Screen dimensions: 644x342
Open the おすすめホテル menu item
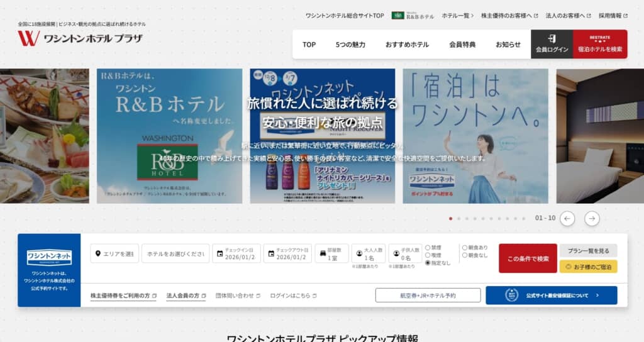[407, 45]
